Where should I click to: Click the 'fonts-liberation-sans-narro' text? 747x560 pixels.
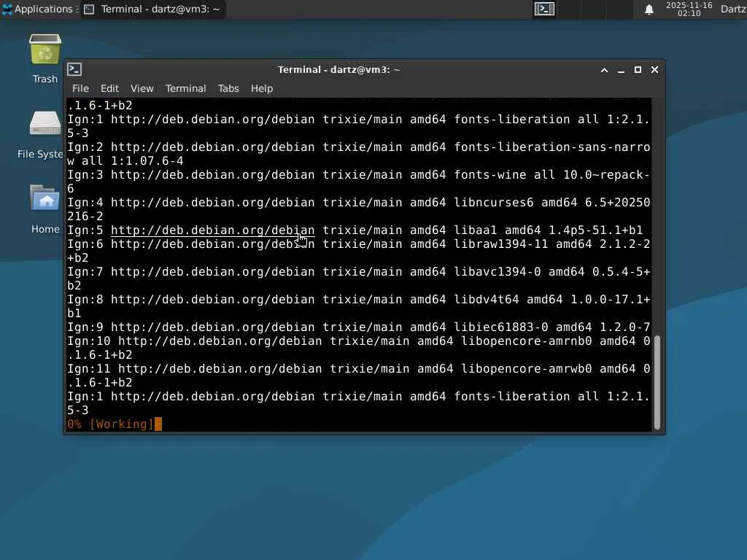(552, 147)
